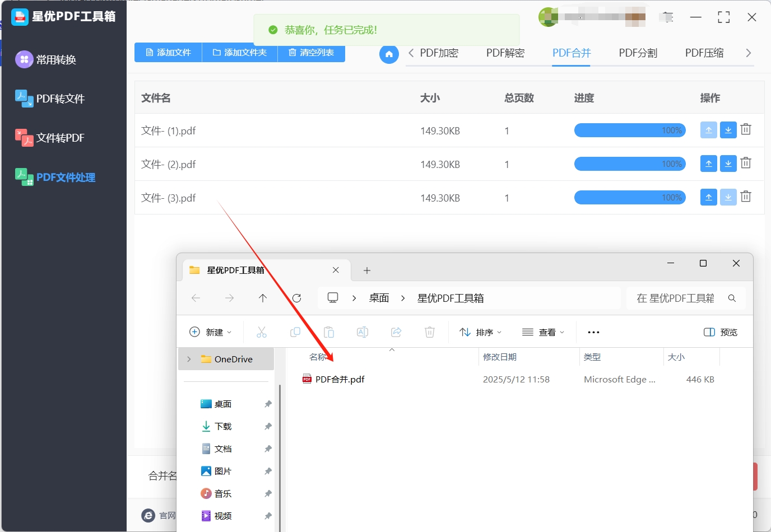Click progress bar of 文件- (2).pdf
The width and height of the screenshot is (771, 532).
[630, 164]
